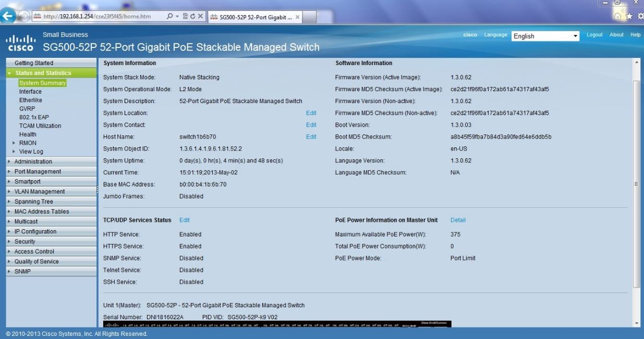Open the browser Tools gear

coord(640,17)
